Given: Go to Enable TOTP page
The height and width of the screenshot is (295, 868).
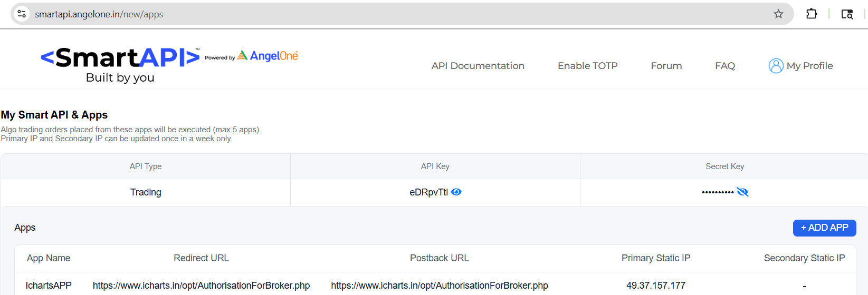Looking at the screenshot, I should point(587,66).
